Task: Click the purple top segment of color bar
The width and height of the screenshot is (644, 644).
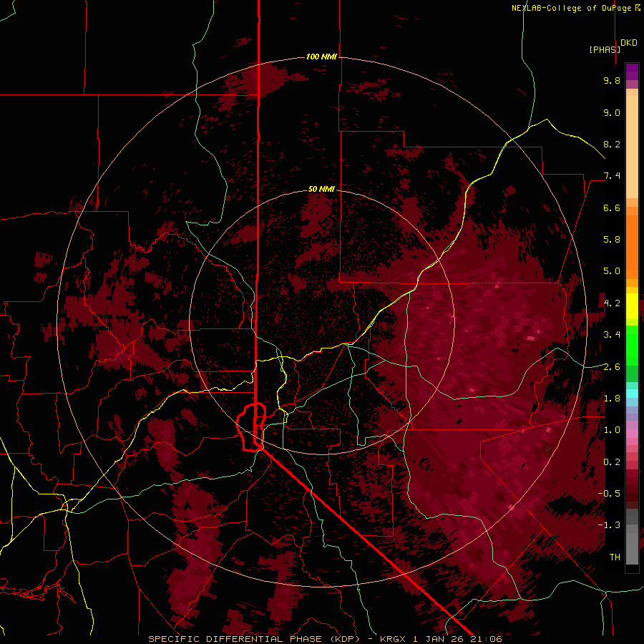Action: click(x=632, y=72)
